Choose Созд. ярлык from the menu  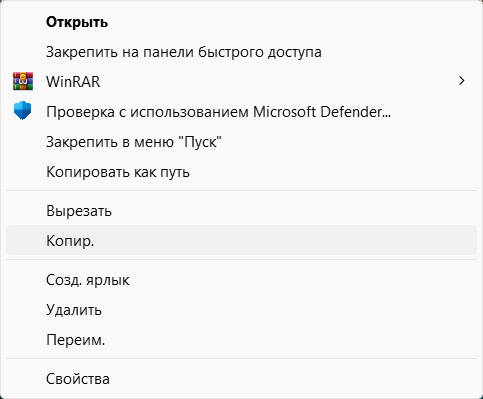241,280
